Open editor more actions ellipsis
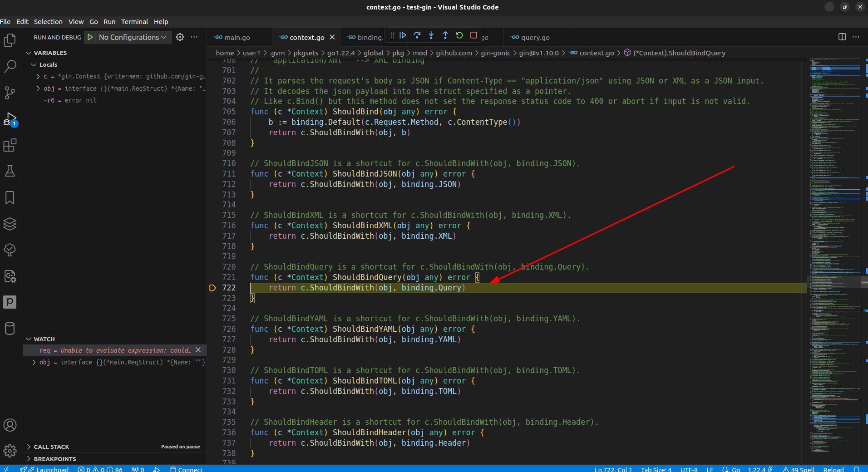 tap(856, 37)
